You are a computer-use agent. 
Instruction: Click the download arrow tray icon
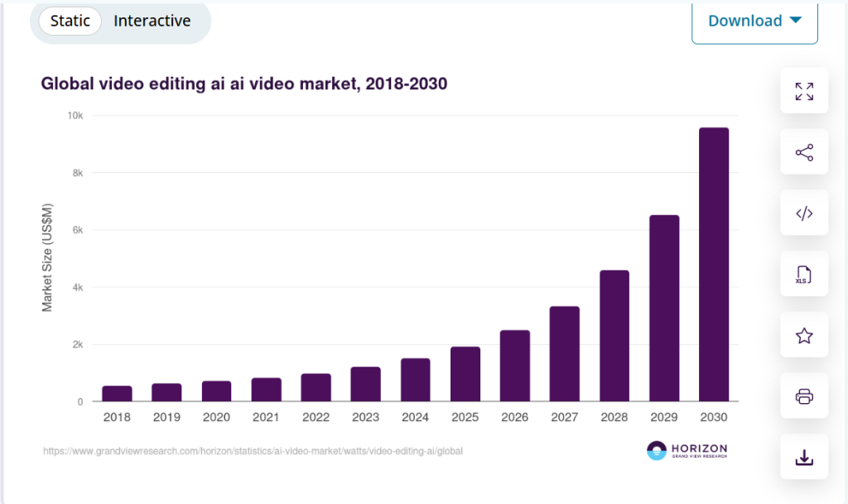point(803,457)
